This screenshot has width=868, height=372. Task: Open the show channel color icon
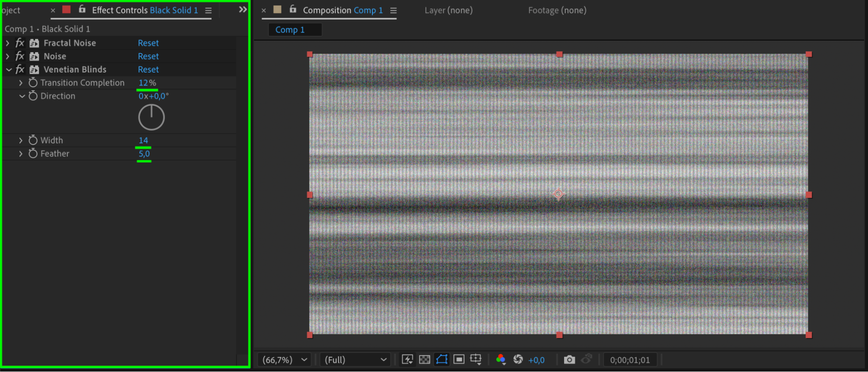[x=501, y=359]
